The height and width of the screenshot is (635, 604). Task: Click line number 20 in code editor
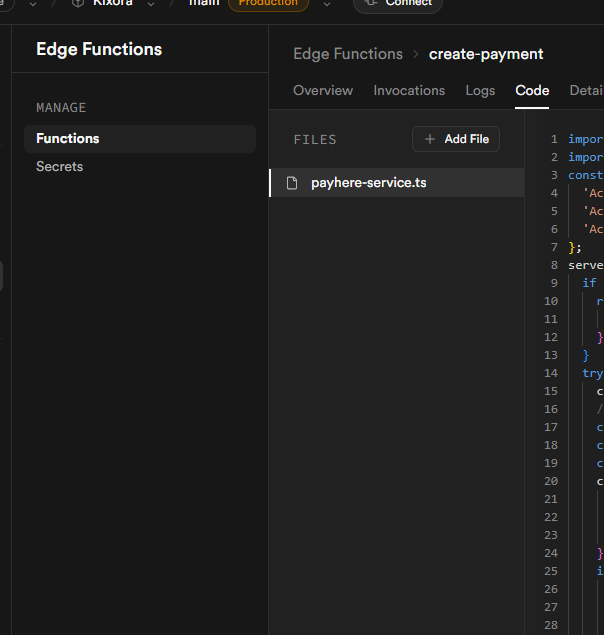coord(551,481)
